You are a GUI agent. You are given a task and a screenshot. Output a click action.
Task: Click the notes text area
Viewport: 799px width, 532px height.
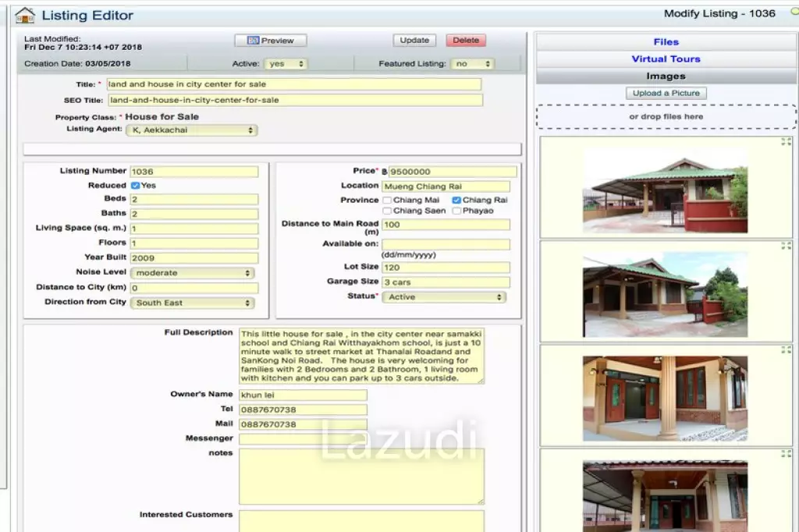click(x=362, y=477)
